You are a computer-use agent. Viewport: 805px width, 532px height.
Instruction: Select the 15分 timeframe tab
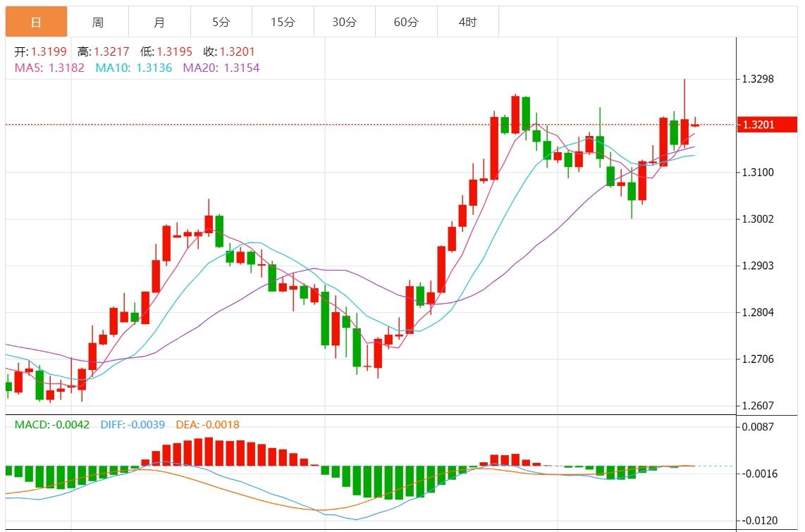tap(283, 22)
